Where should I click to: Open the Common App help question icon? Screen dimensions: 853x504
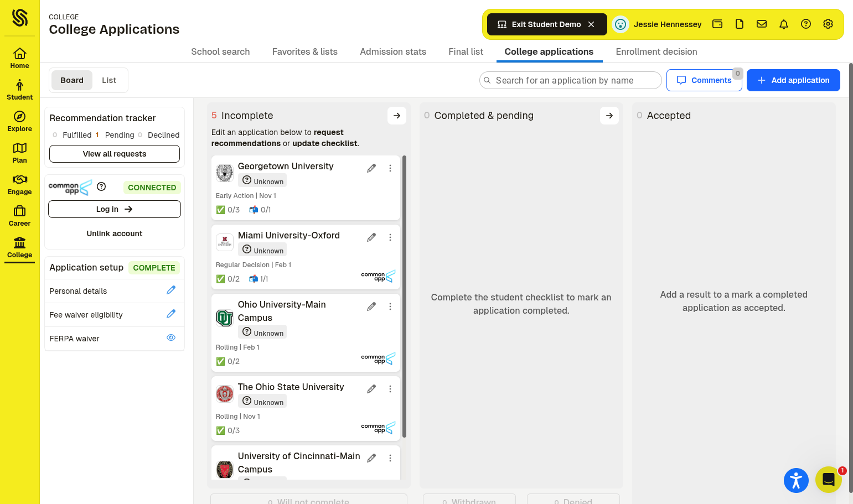101,186
